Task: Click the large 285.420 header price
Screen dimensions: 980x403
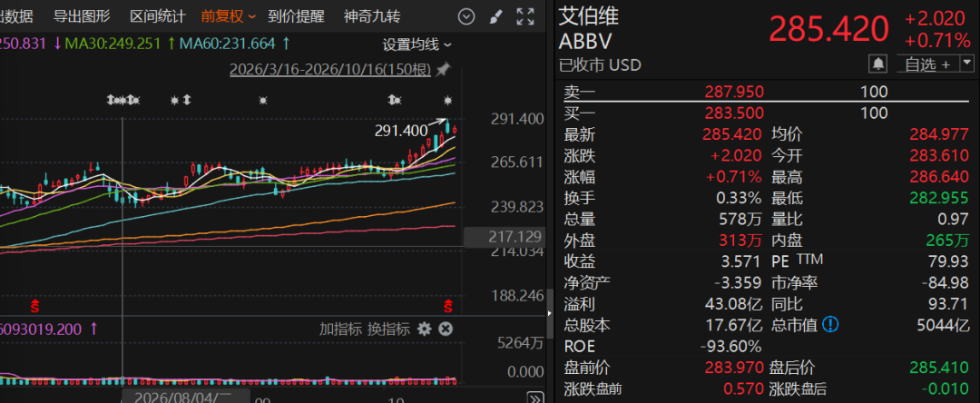Action: coord(828,29)
